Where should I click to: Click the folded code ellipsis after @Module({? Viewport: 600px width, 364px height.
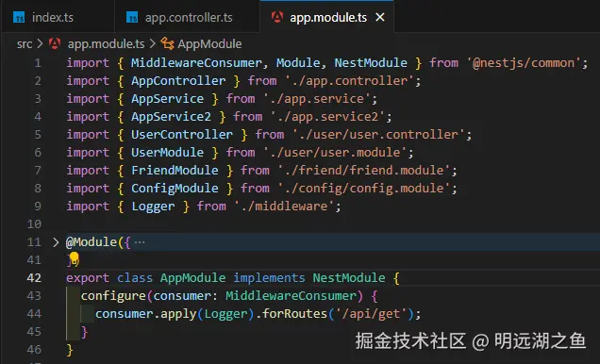click(140, 242)
